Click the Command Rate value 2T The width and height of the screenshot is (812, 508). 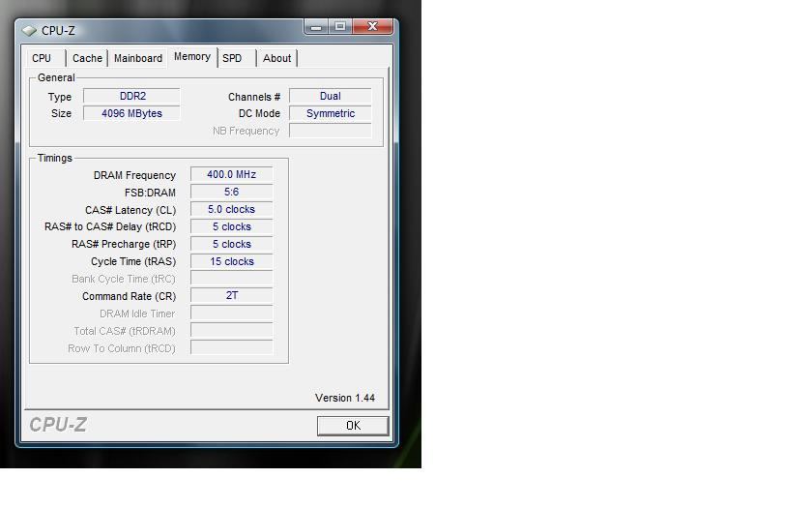[x=231, y=295]
